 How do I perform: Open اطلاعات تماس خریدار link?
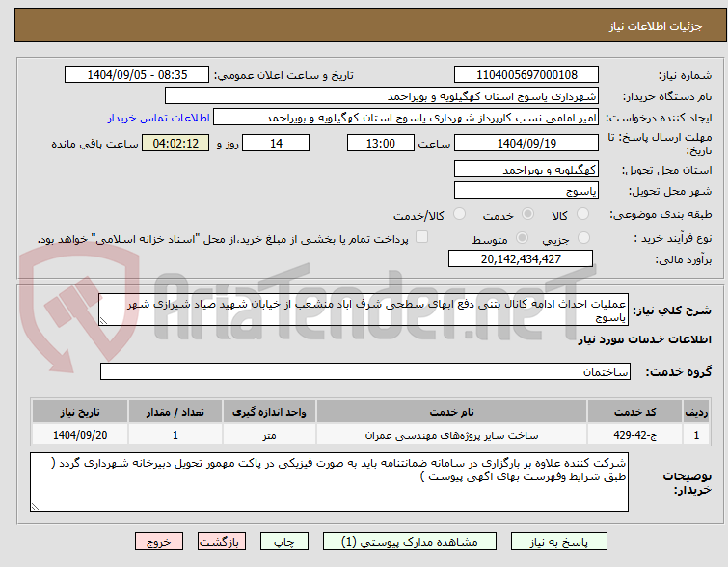pyautogui.click(x=159, y=118)
